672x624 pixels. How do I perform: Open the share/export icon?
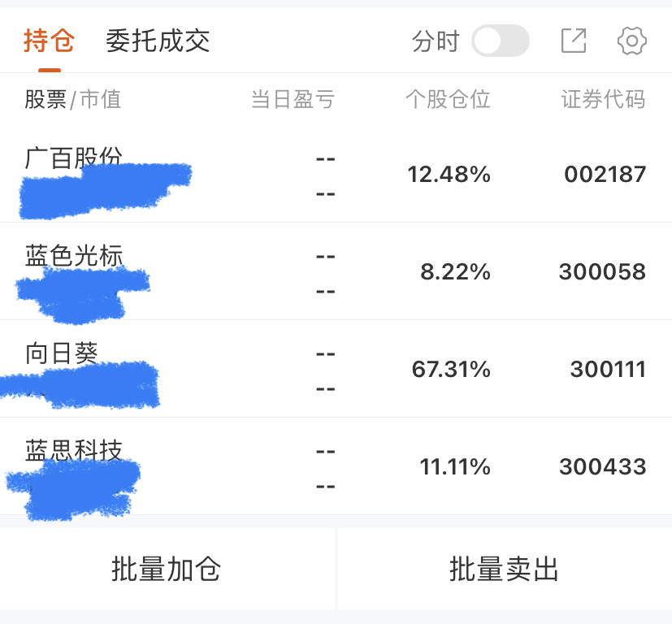[x=573, y=41]
